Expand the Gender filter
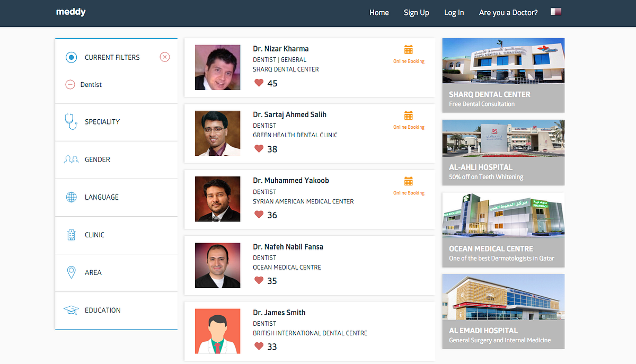 tap(116, 159)
